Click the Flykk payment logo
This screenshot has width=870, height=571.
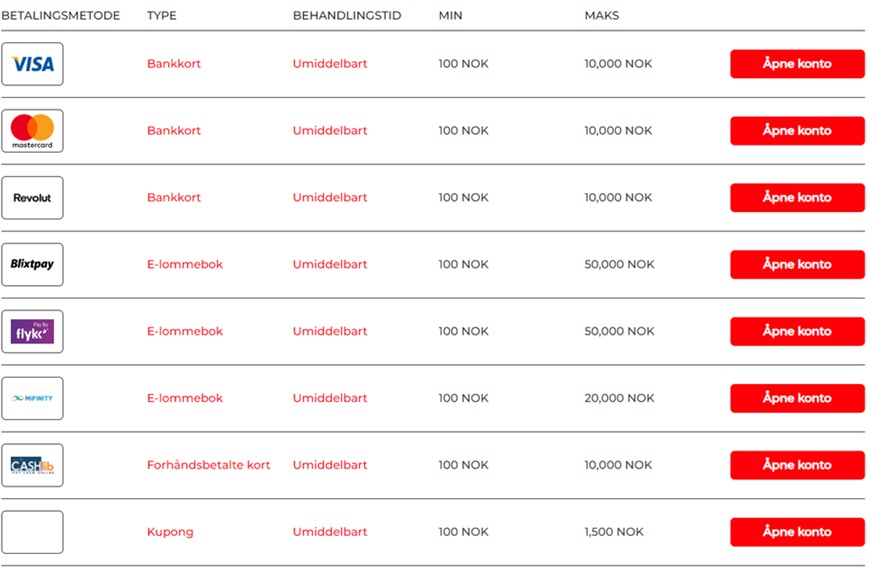pos(32,332)
